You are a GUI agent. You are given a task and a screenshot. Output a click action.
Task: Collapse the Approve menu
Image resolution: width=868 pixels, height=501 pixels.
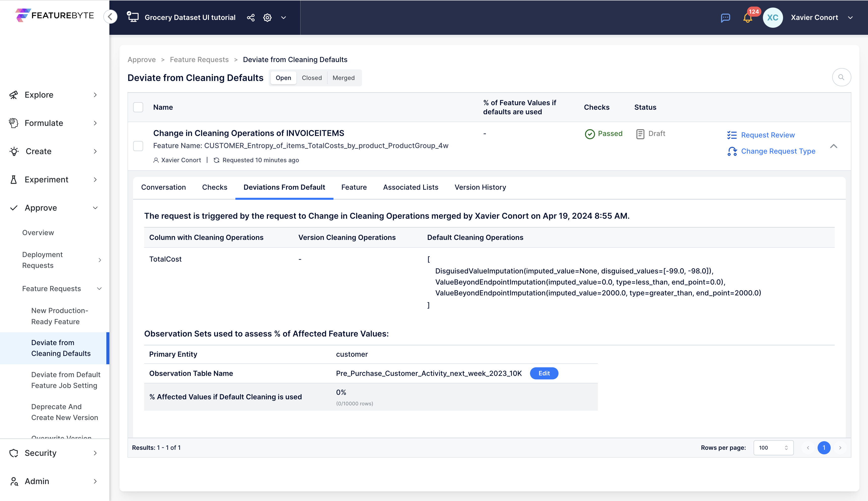click(x=95, y=208)
